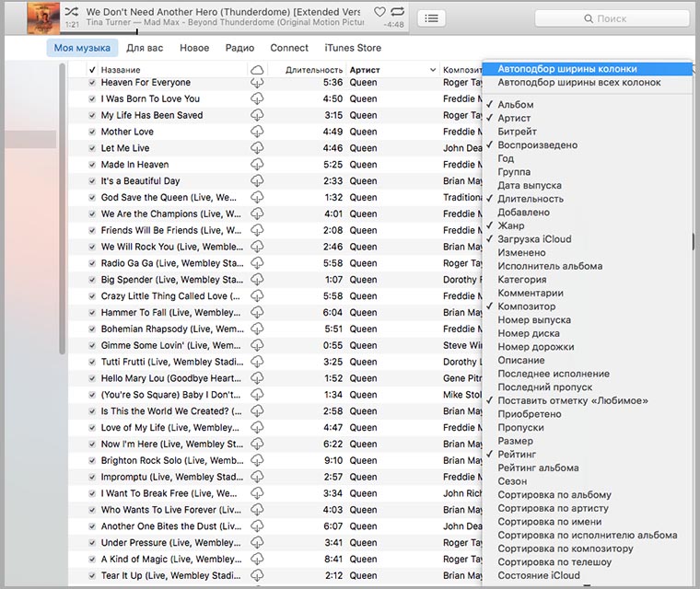Download Bohemian Rhapsody from iCloud

pos(257,329)
